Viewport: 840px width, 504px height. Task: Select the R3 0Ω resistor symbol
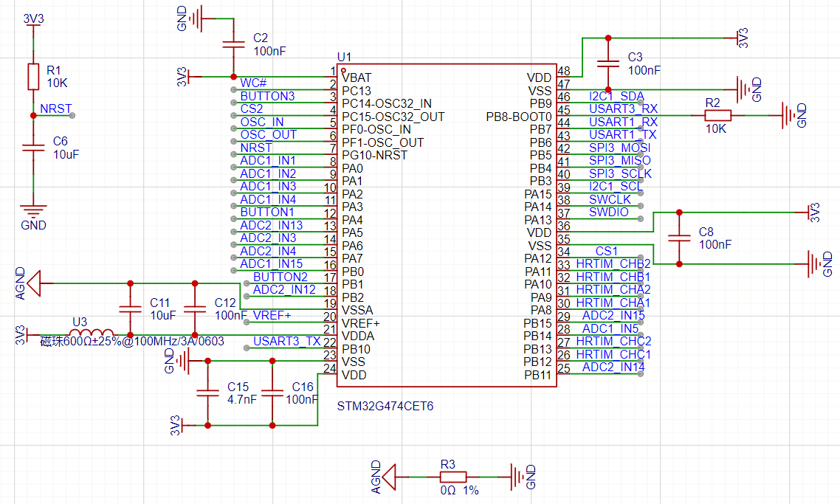click(452, 477)
